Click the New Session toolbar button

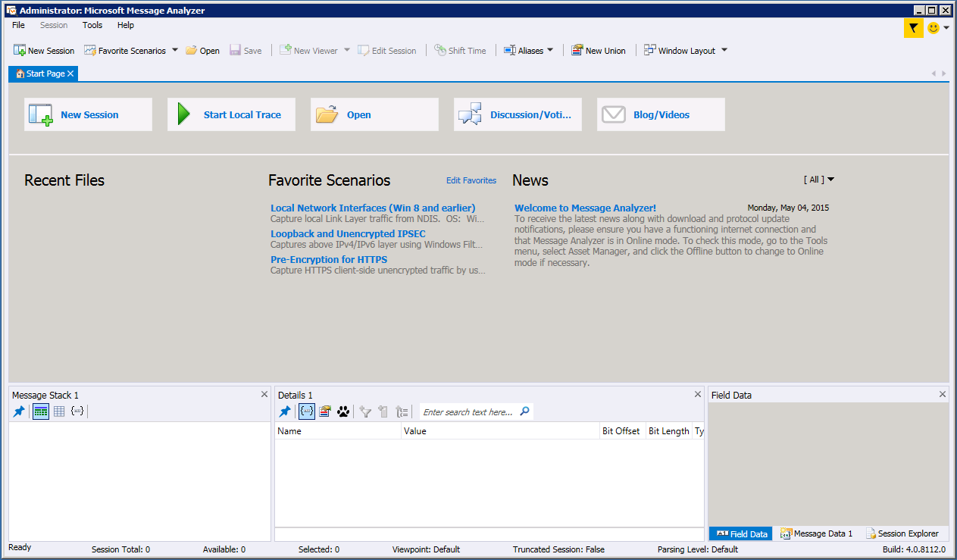pyautogui.click(x=44, y=51)
